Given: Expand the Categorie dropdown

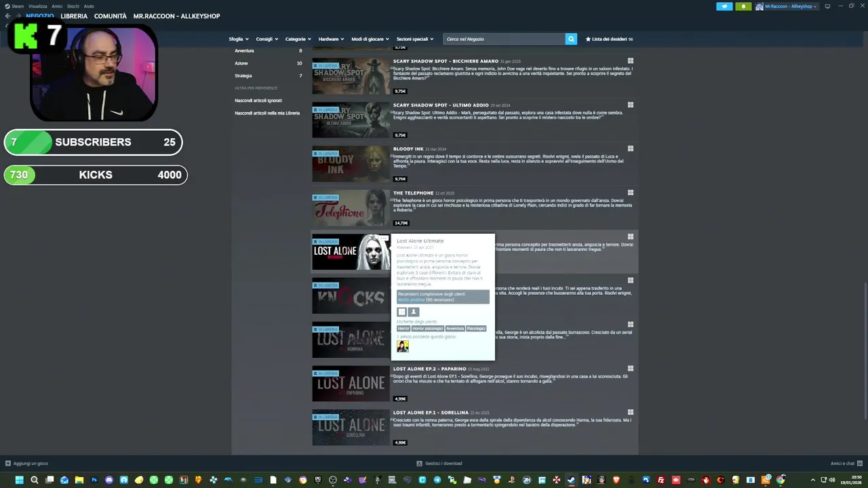Looking at the screenshot, I should [298, 39].
